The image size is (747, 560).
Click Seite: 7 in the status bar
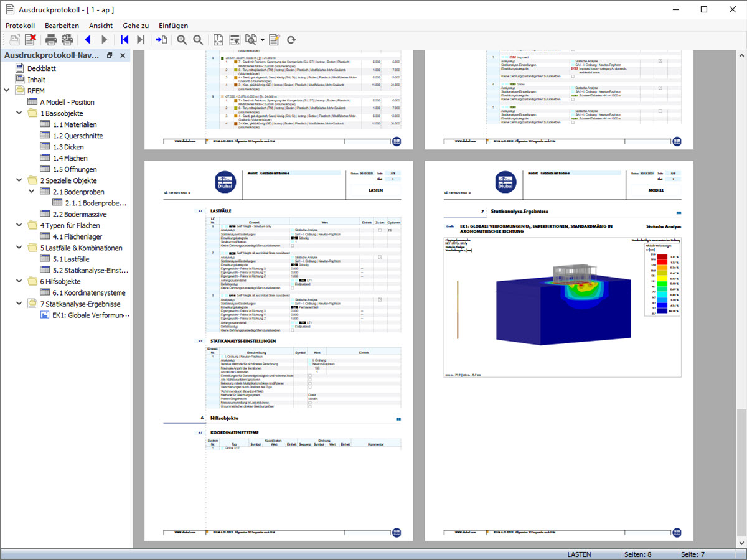click(693, 554)
